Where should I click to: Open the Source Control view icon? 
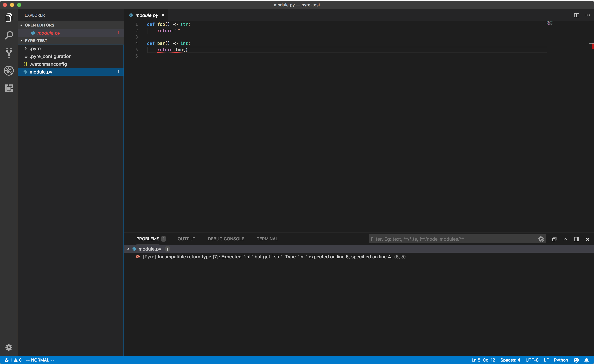[9, 53]
